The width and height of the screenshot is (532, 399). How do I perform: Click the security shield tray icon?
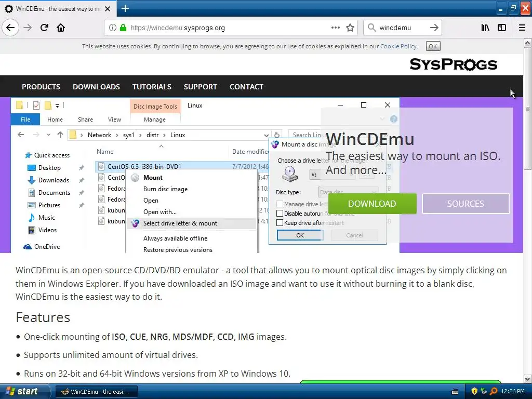pos(474,392)
